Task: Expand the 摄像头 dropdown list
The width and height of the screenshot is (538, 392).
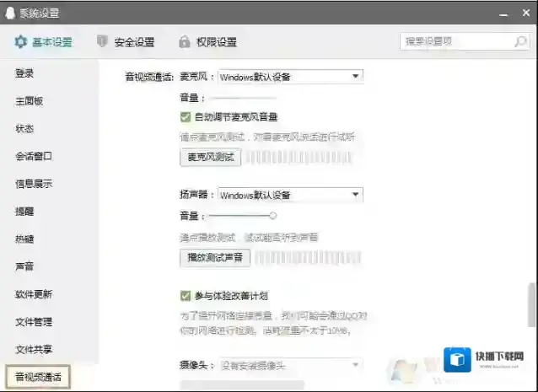Action: tap(356, 364)
